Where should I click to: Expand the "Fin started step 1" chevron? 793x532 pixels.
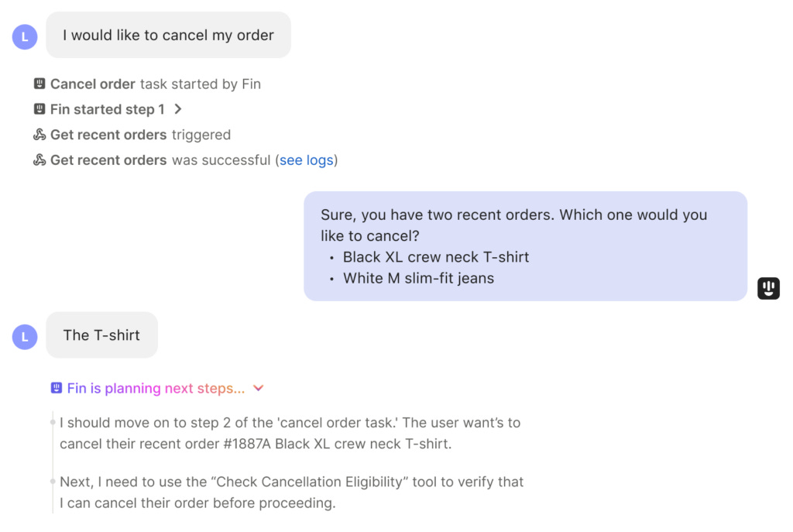[178, 109]
